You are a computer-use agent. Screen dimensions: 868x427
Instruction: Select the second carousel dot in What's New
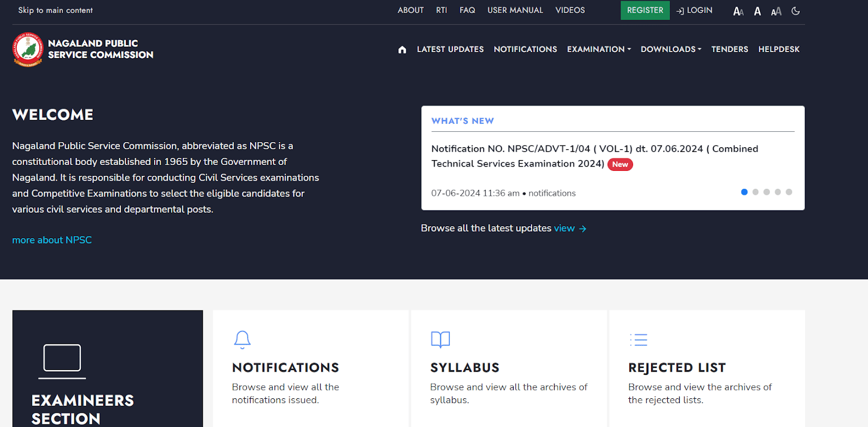click(x=755, y=192)
